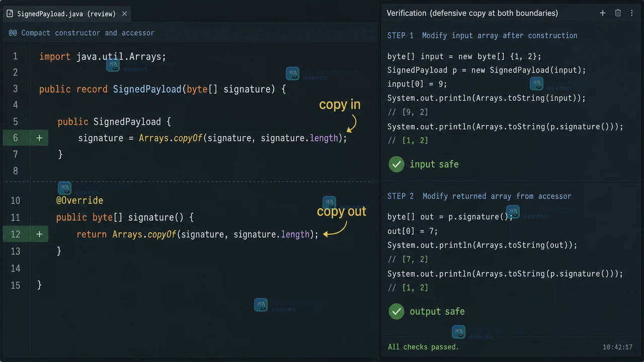Click the return Arrays.copyOf line
The width and height of the screenshot is (644, 362).
(198, 235)
